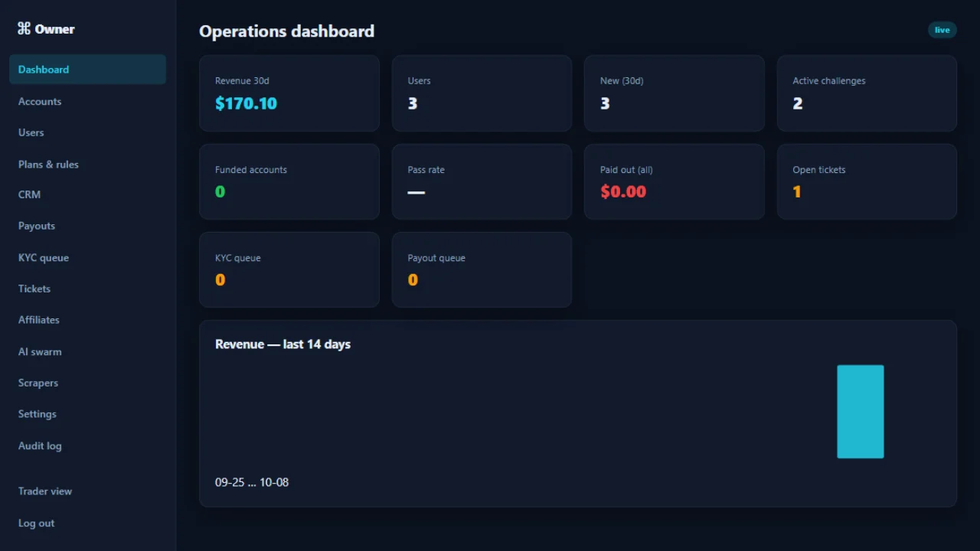This screenshot has width=980, height=551.
Task: Select Plans & rules in sidebar
Action: (87, 164)
